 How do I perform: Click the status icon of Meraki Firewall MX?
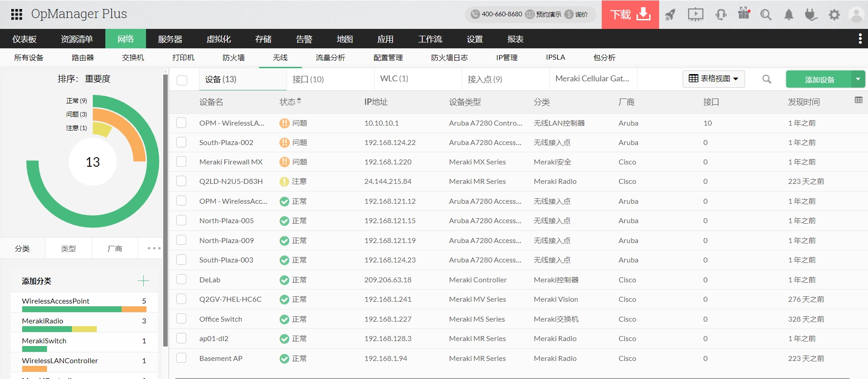click(284, 162)
